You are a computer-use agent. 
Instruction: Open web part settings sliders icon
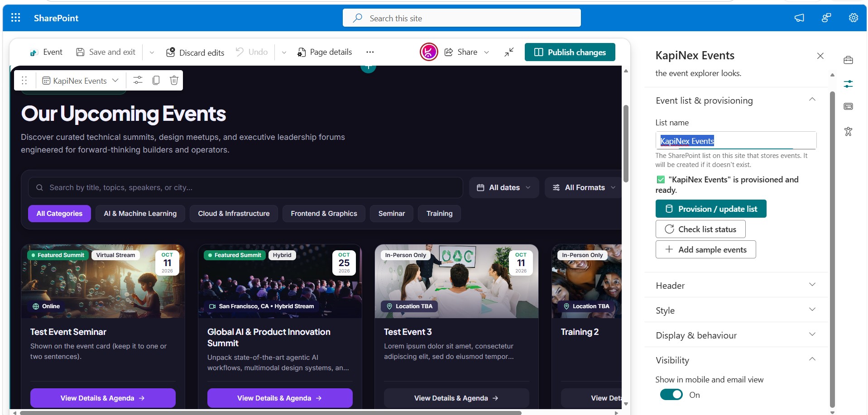[138, 81]
